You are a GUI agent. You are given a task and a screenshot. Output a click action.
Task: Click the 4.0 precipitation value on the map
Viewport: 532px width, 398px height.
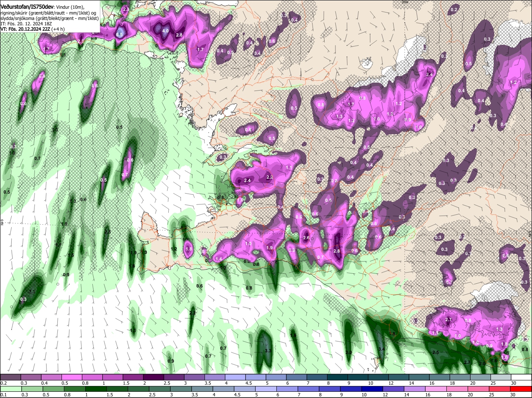pos(165,31)
